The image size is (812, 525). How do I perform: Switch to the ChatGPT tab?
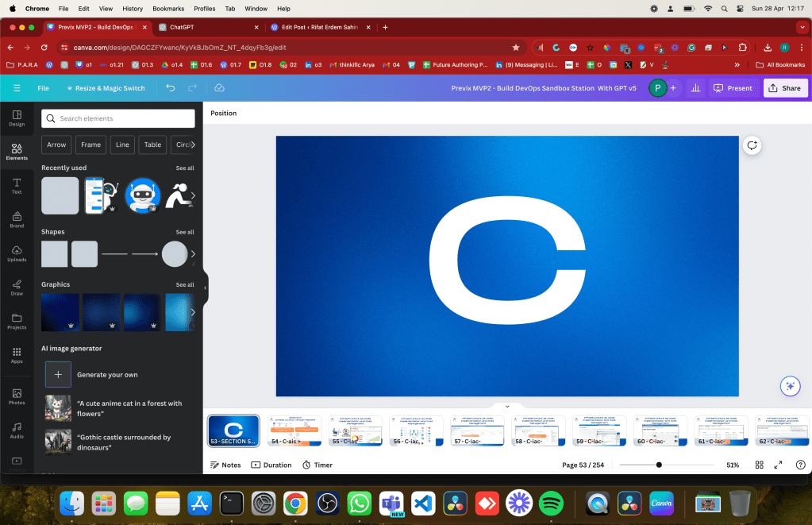(x=207, y=28)
